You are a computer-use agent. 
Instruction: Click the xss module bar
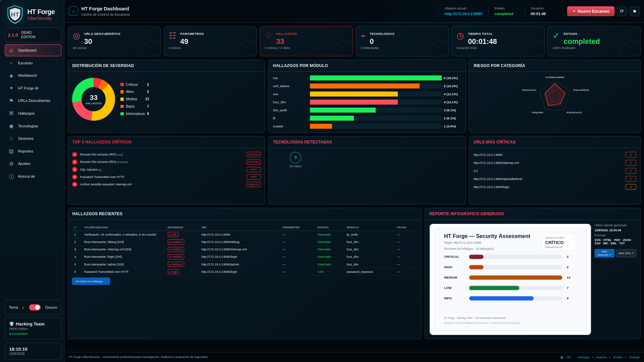(x=376, y=78)
